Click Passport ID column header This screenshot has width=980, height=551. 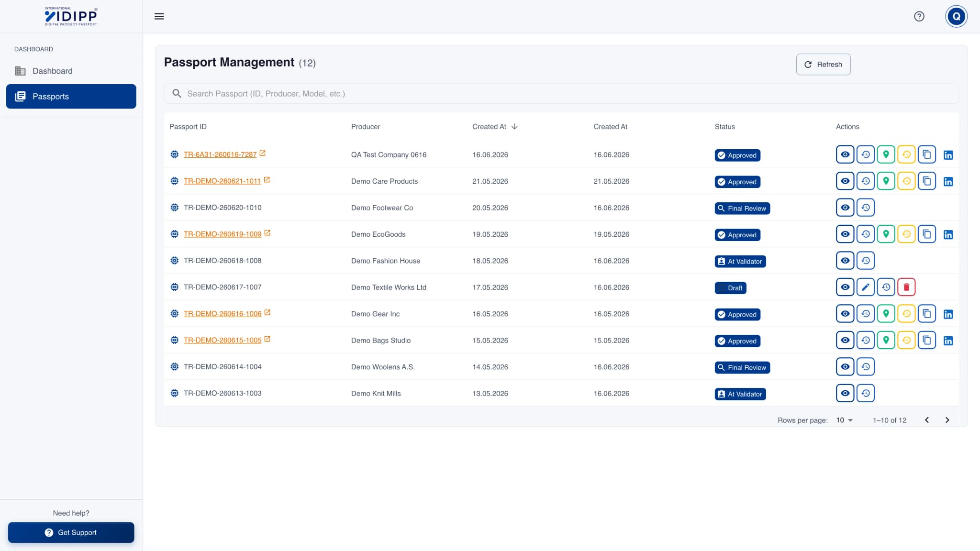[188, 127]
